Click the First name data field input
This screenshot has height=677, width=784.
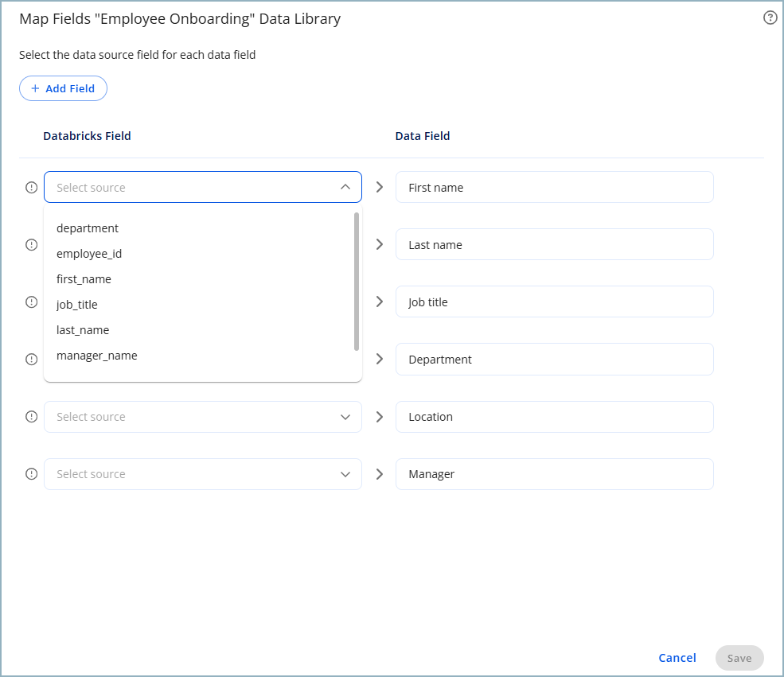pos(555,187)
